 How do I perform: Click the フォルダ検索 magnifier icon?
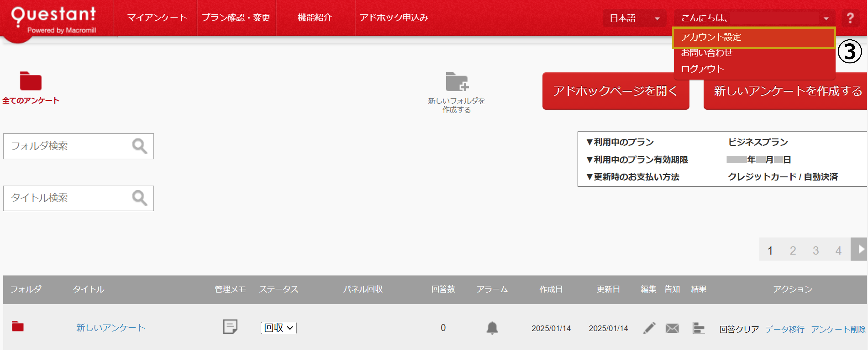click(139, 146)
